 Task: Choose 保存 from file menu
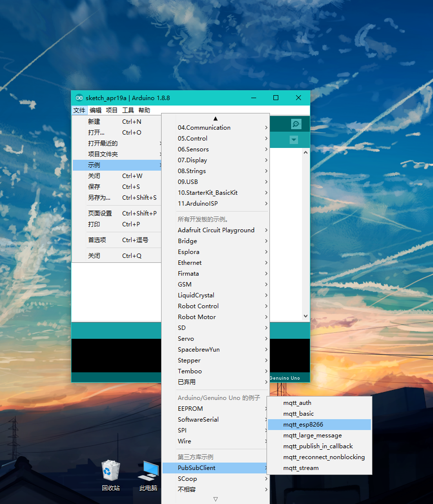point(117,187)
